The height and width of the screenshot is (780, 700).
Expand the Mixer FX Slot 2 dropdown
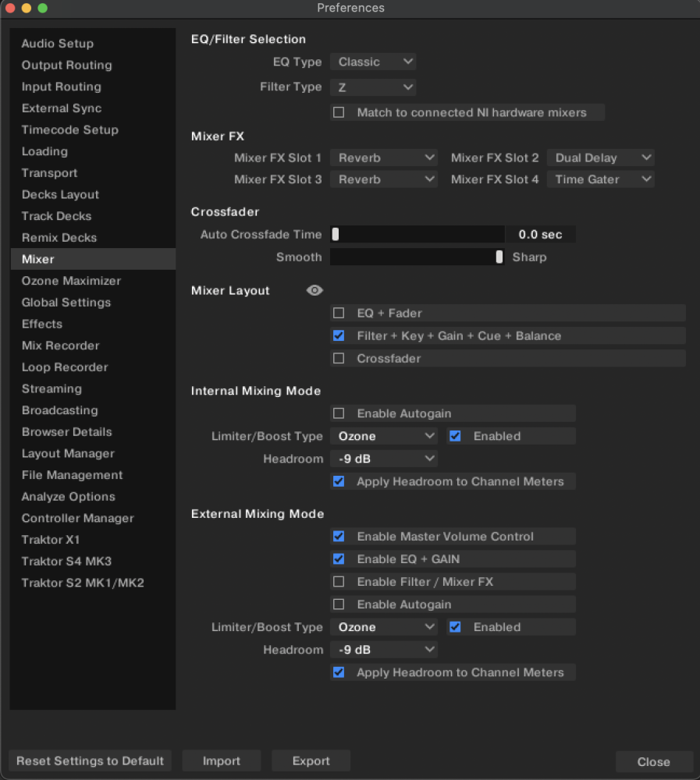[600, 158]
